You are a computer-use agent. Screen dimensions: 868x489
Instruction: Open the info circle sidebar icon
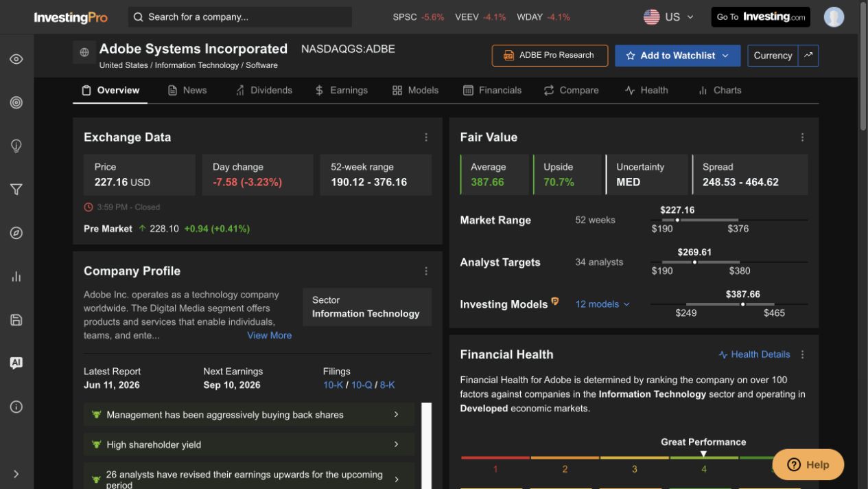[x=16, y=407]
